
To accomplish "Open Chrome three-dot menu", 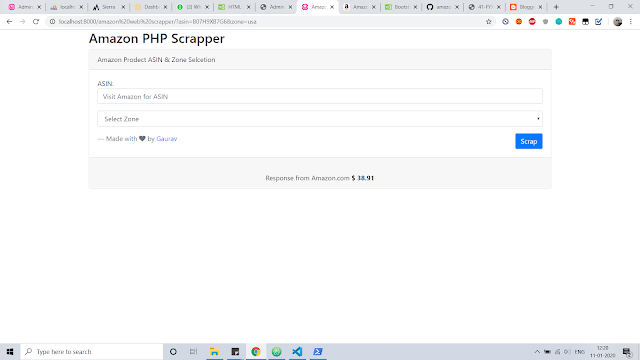I will 631,22.
